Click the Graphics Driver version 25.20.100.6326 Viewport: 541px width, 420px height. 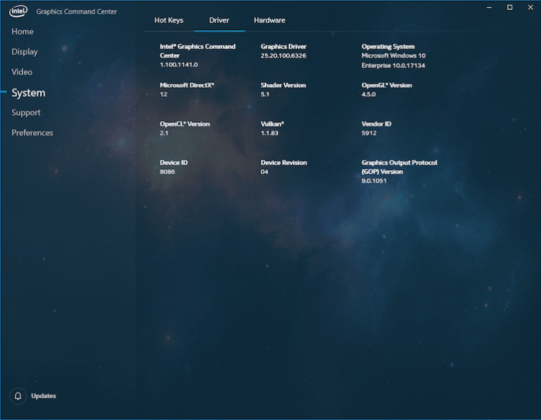pyautogui.click(x=283, y=56)
